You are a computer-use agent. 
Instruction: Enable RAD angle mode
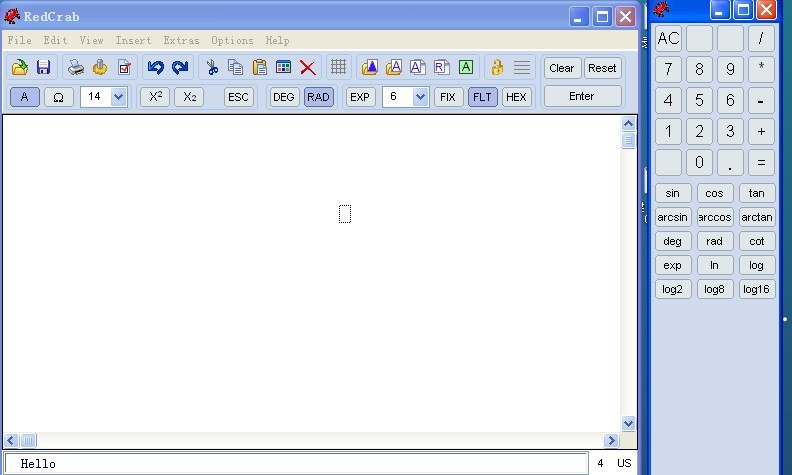(318, 97)
